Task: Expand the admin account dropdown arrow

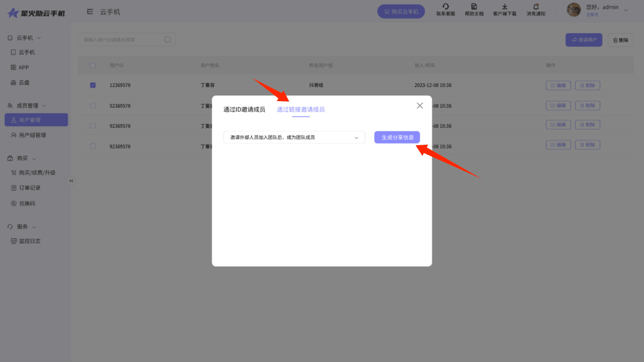Action: tap(626, 10)
